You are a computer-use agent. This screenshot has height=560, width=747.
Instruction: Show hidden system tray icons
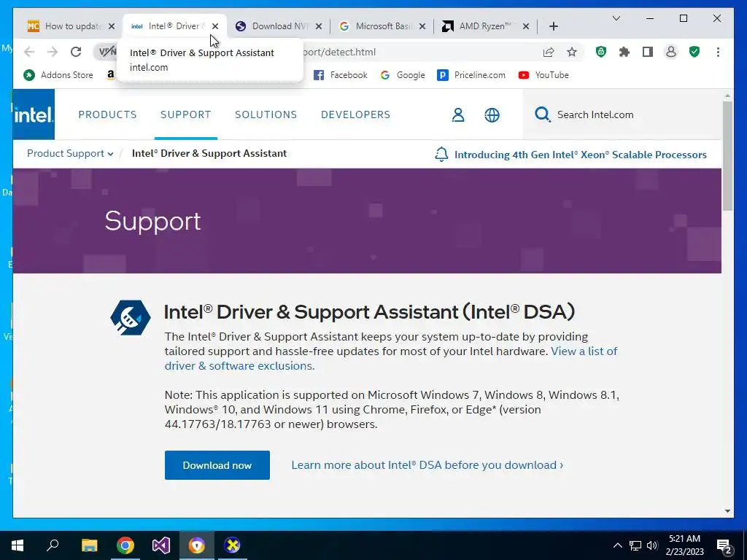(617, 545)
